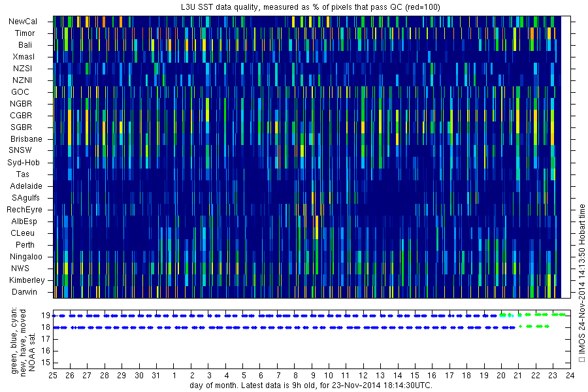The image size is (588, 392).
Task: Select the NGBR region label
Action: click(x=21, y=103)
